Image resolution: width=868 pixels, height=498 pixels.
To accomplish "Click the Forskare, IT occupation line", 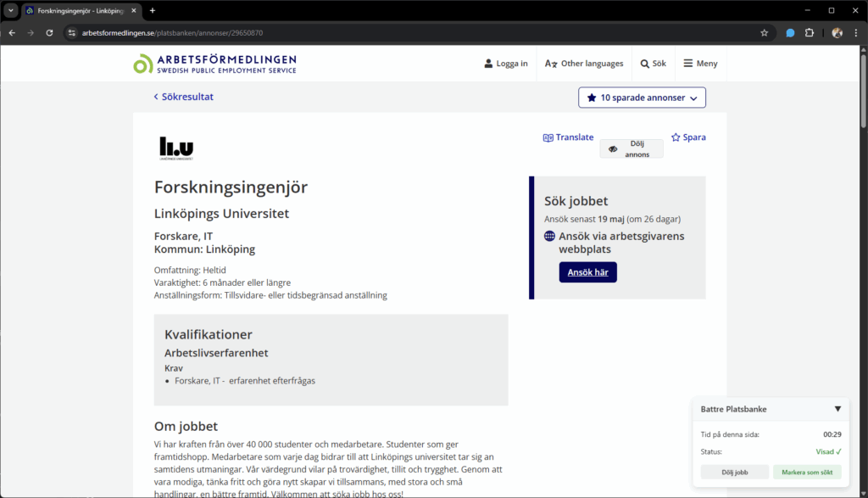I will click(183, 236).
